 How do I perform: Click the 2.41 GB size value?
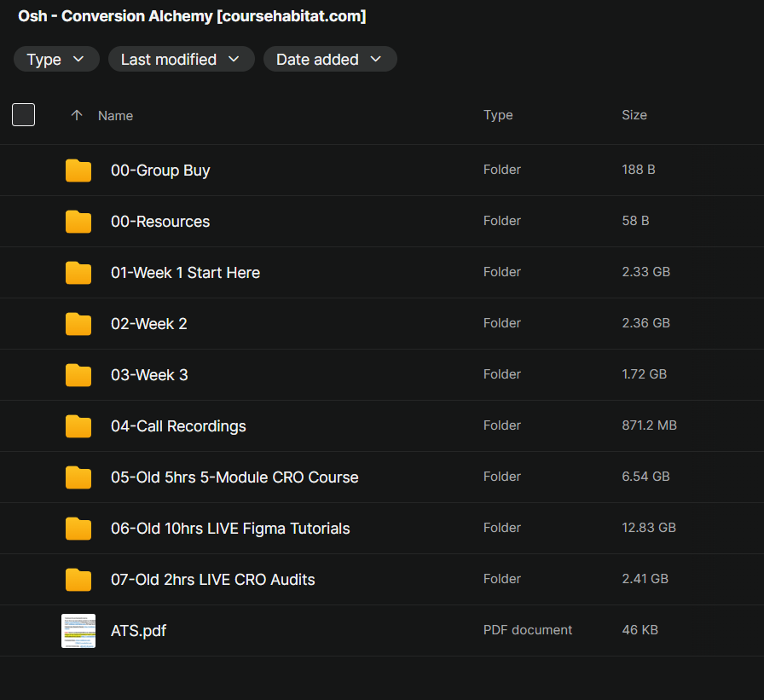click(x=645, y=579)
